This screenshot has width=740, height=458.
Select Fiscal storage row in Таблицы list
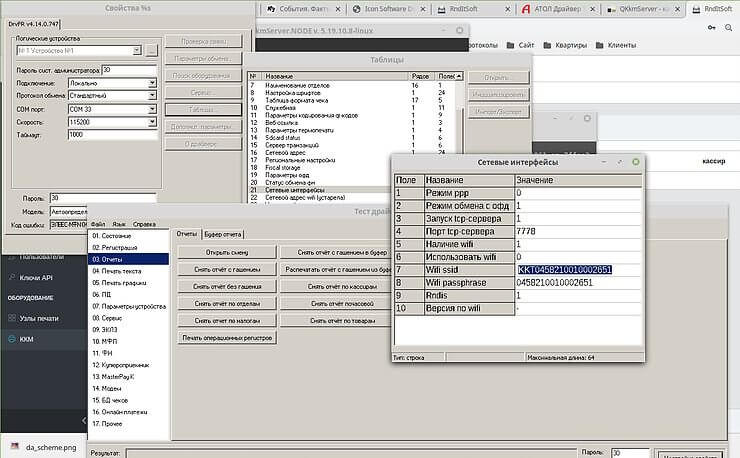(319, 168)
